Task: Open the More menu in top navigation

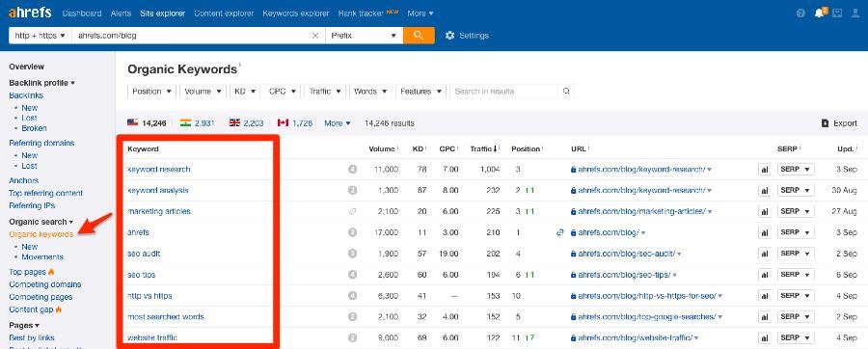Action: pos(420,13)
